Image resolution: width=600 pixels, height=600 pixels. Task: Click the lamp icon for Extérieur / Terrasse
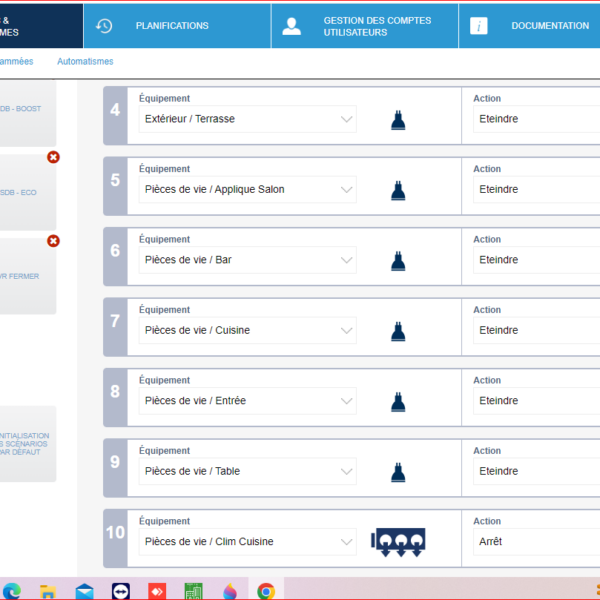[398, 120]
